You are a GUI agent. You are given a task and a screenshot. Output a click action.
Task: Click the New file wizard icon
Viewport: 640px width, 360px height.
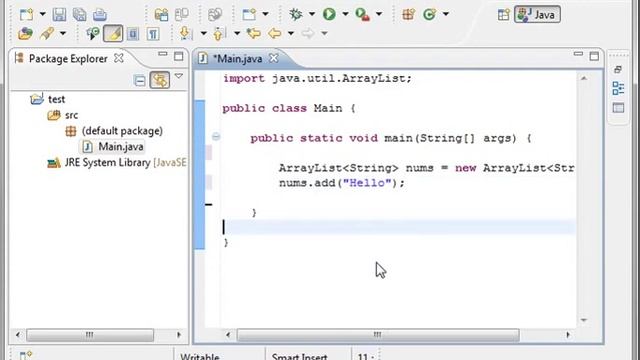pos(27,15)
